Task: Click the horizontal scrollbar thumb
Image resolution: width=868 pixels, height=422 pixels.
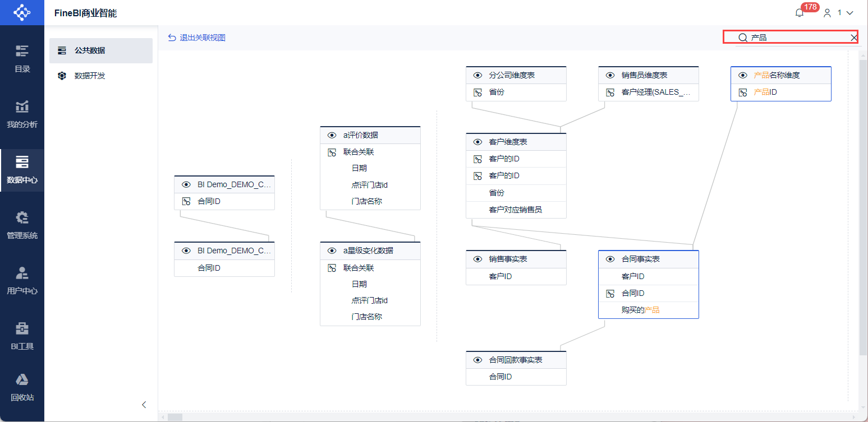Action: click(175, 417)
